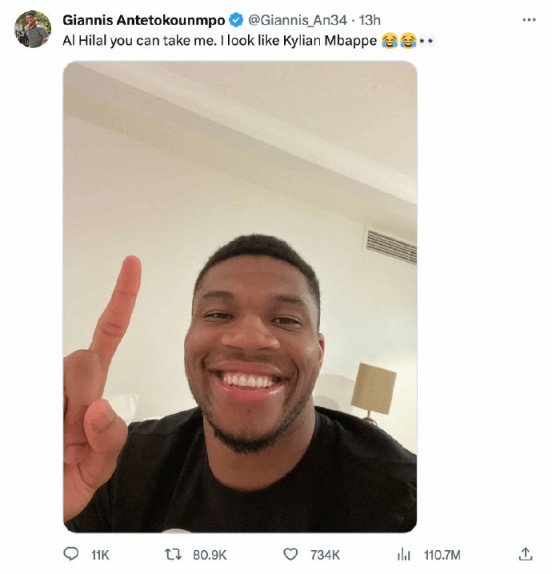Open the @Giannis_An34 handle link

[297, 20]
